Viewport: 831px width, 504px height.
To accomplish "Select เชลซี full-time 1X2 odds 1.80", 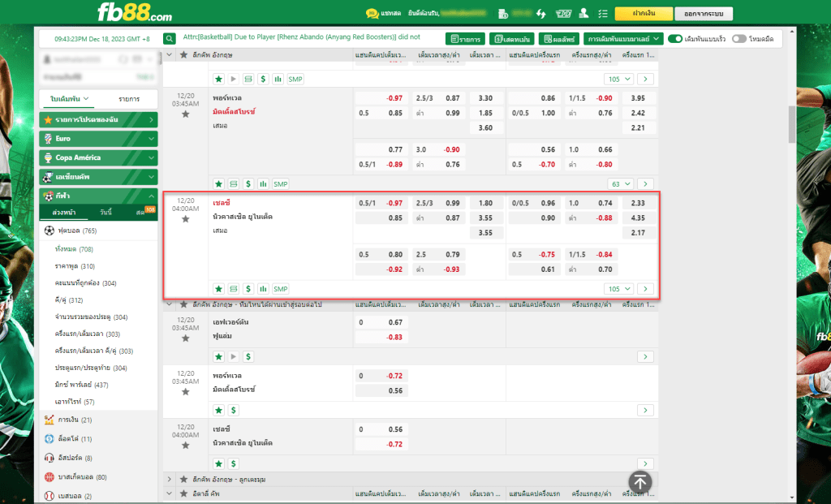I will point(485,203).
